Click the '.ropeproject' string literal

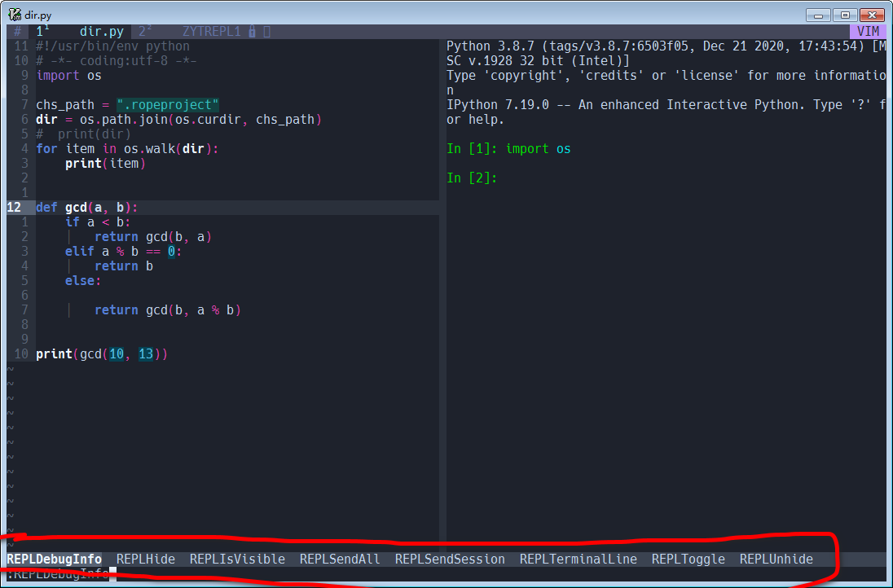[x=168, y=105]
